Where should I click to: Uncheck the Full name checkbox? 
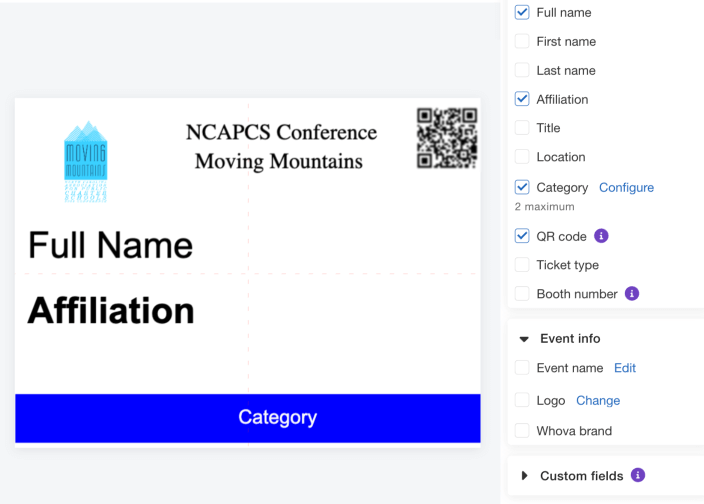pyautogui.click(x=522, y=13)
